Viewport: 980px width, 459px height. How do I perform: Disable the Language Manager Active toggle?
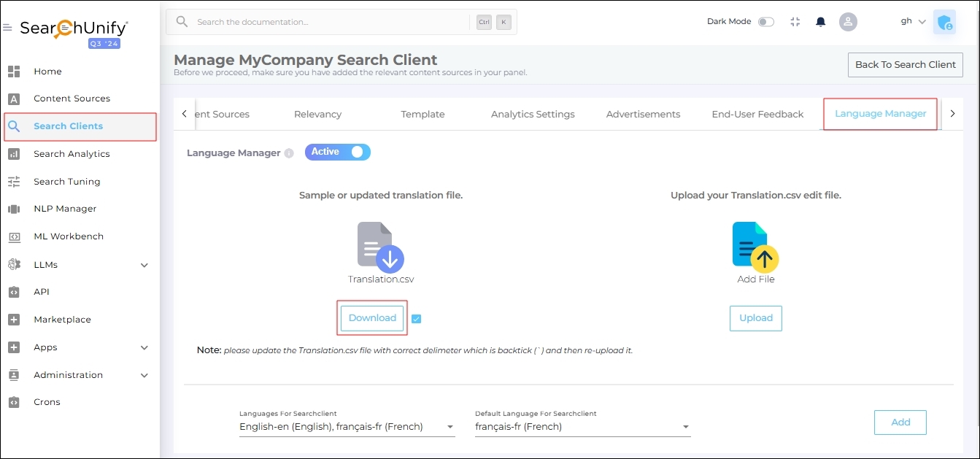coord(338,152)
